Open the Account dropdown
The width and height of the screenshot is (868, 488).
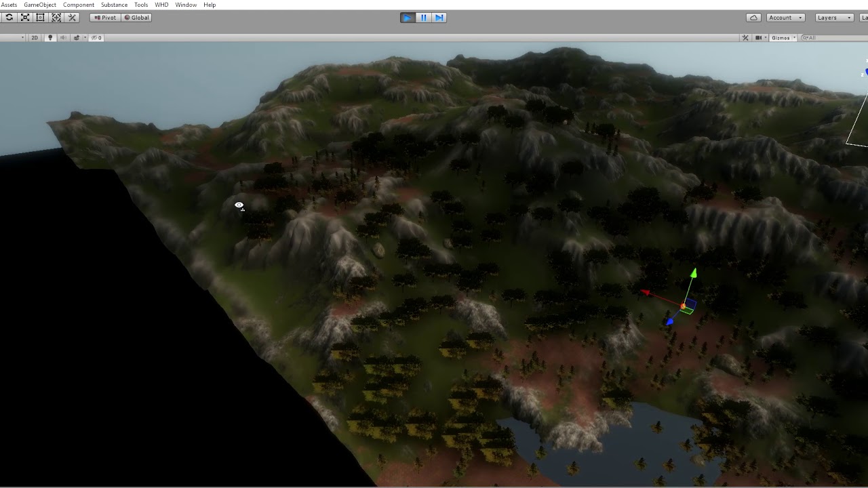[x=786, y=18]
